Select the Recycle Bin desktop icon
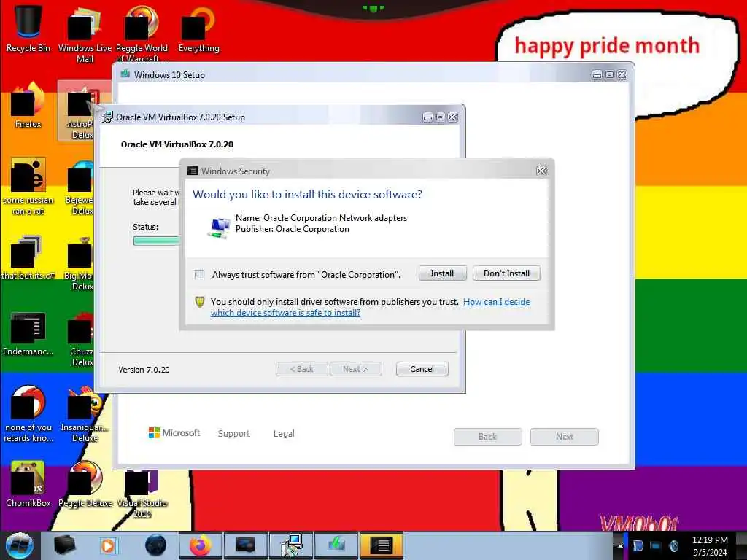The image size is (747, 560). tap(28, 28)
